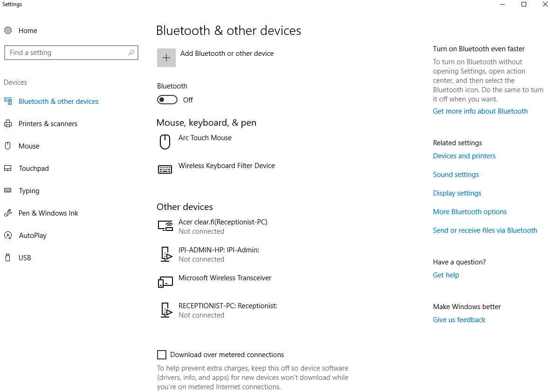The image size is (550, 392).
Task: Enable Download over metered connections checkbox
Action: coord(162,355)
